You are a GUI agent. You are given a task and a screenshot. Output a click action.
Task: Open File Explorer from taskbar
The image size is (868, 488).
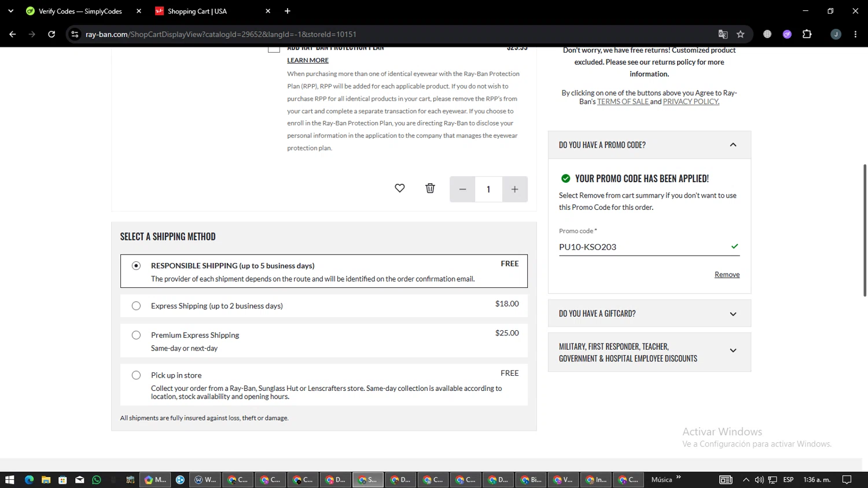tap(46, 480)
